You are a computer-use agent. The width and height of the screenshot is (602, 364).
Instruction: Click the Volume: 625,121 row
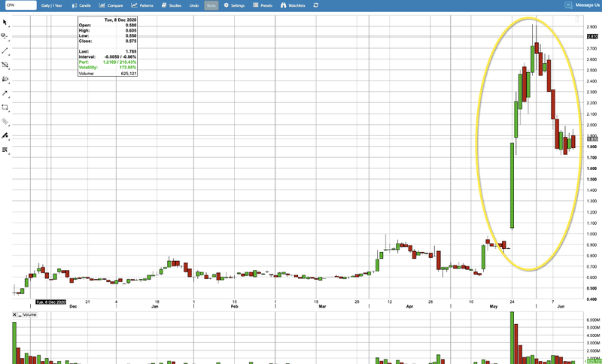coord(108,73)
